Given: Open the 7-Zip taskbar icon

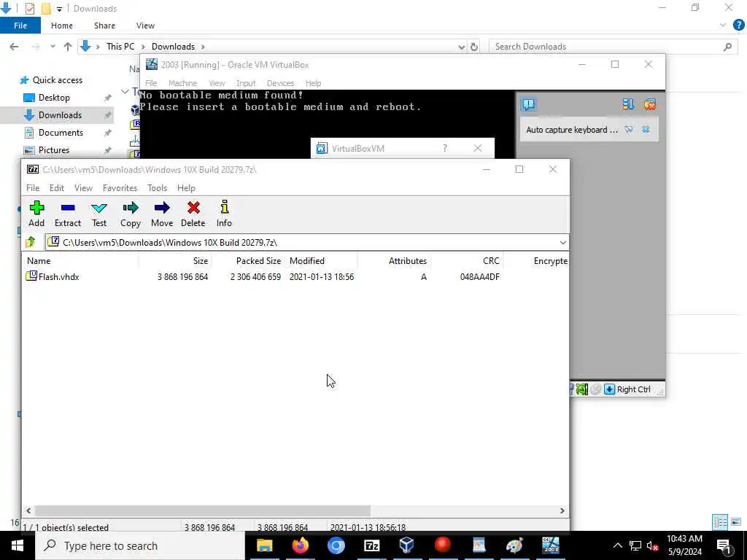Looking at the screenshot, I should click(x=371, y=545).
